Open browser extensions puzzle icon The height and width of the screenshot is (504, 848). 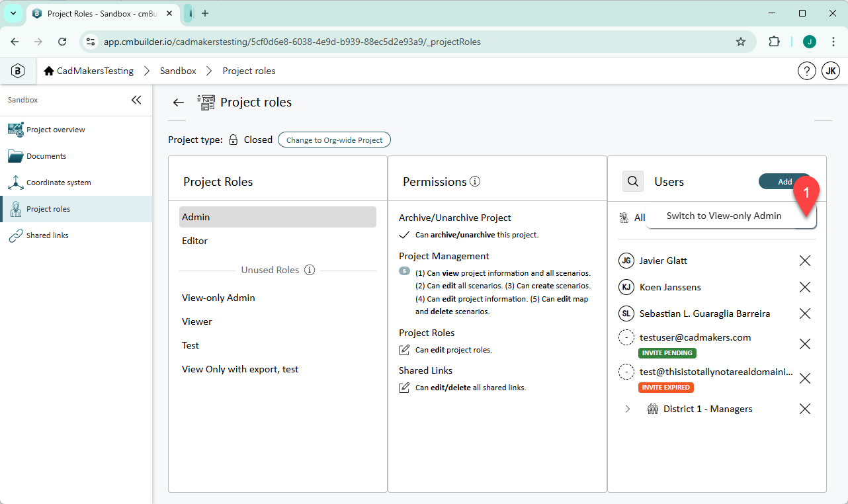coord(774,42)
